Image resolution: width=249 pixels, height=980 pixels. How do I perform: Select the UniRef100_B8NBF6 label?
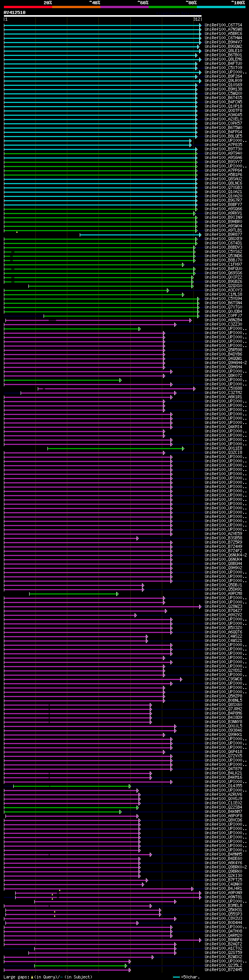coord(223,940)
